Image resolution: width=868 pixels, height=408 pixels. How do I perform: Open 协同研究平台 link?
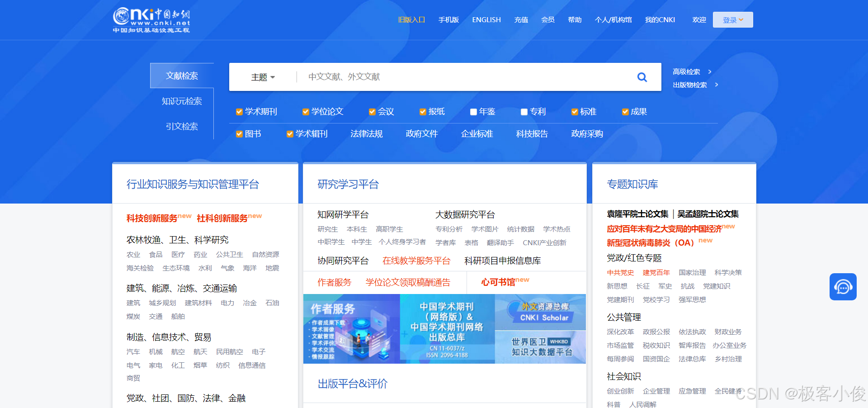click(x=343, y=261)
